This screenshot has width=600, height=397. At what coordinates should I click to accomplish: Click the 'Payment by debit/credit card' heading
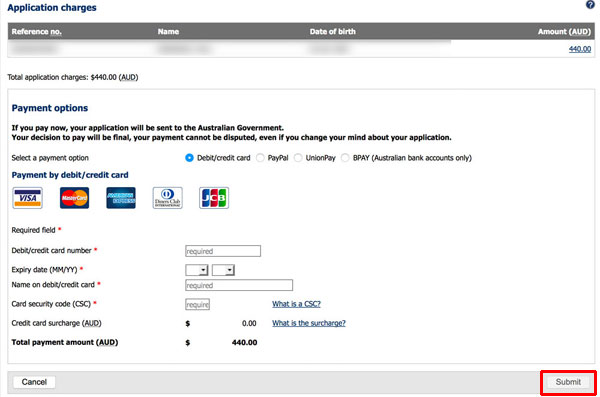[x=70, y=175]
